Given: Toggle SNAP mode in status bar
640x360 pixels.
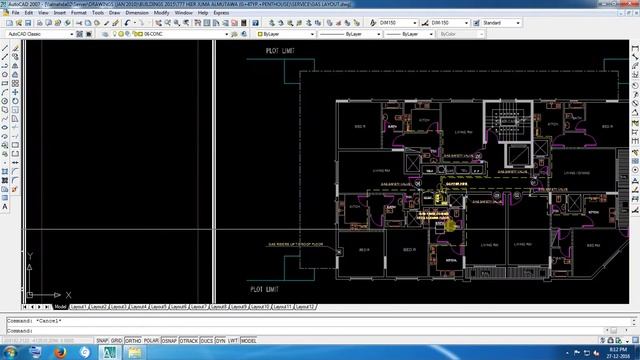Looking at the screenshot, I should click(102, 340).
